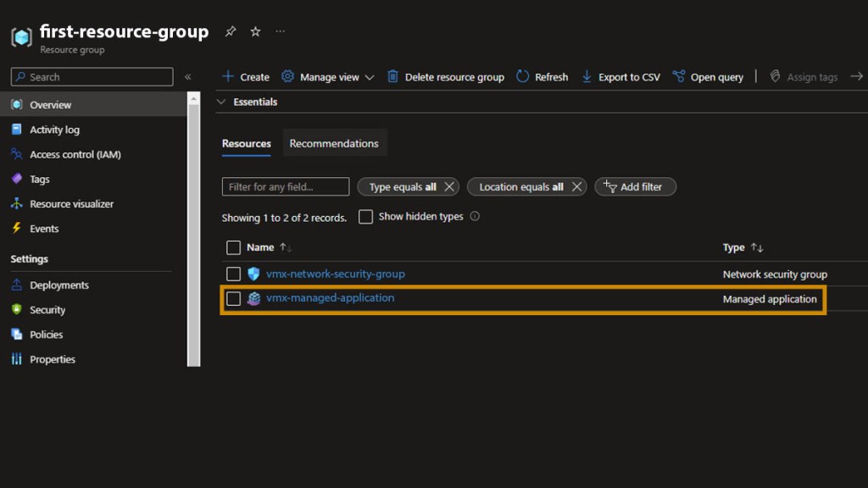Screen dimensions: 868x488
Task: Focus the sidebar Search box
Action: point(92,77)
